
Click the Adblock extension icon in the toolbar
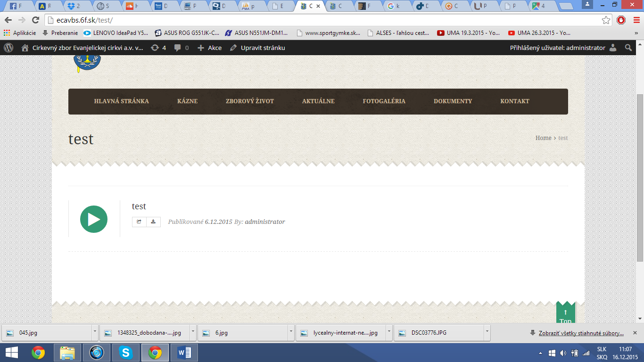point(621,20)
